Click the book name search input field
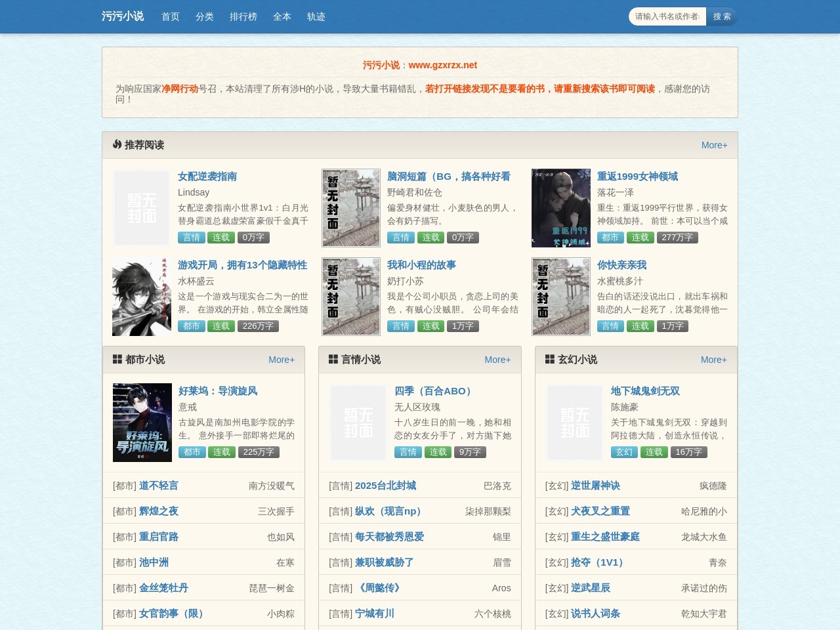The image size is (840, 630). pos(666,16)
